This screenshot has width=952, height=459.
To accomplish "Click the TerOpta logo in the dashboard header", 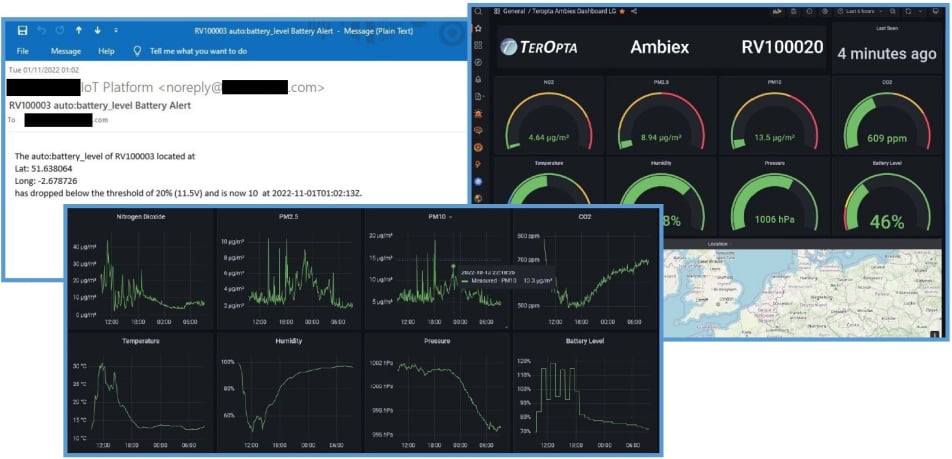I will tap(539, 47).
